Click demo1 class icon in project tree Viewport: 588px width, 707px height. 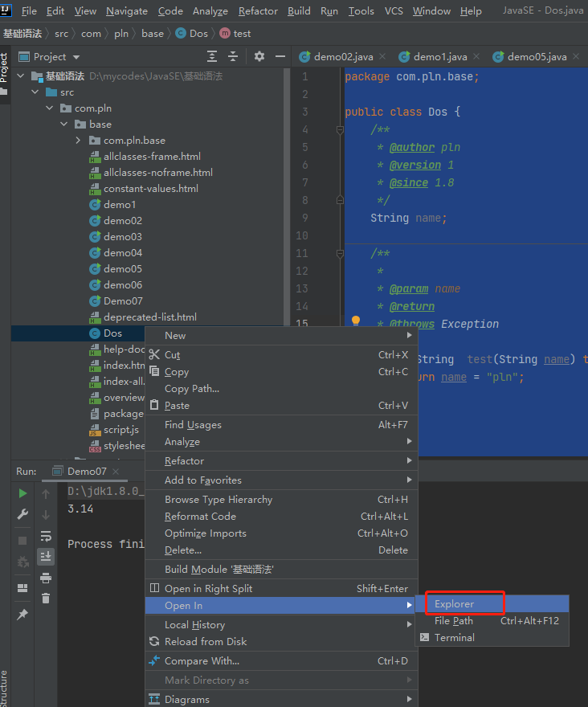95,205
